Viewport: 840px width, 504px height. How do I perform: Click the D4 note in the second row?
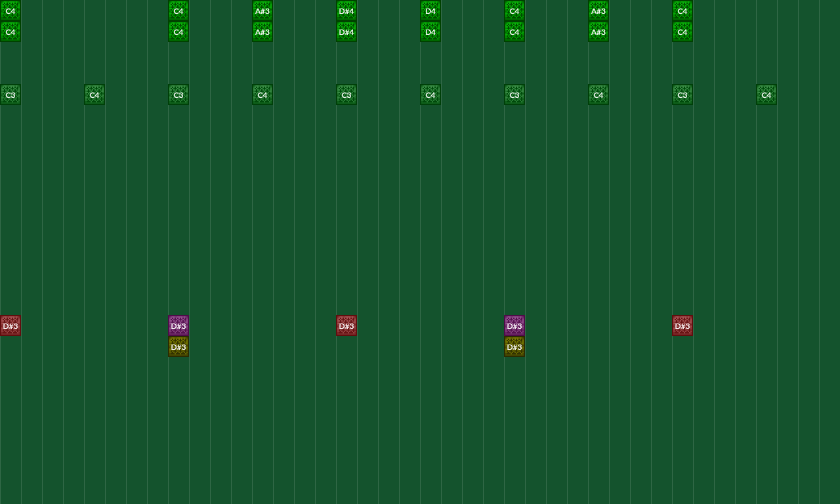click(430, 31)
